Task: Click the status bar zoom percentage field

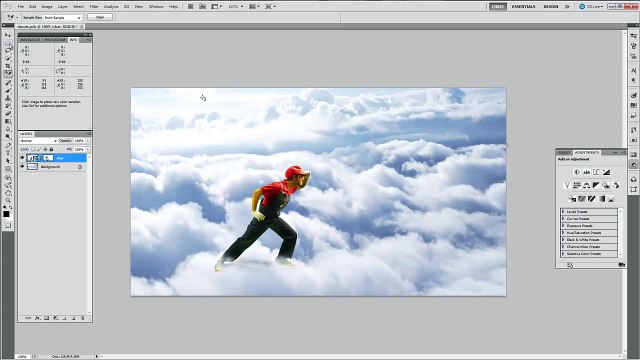Action: pos(22,356)
